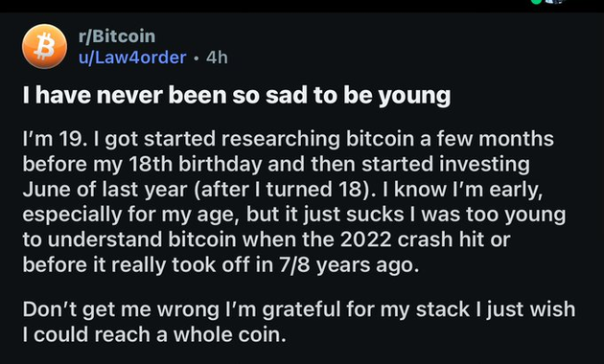Click the phrase 'June of last year'
This screenshot has height=364, width=604.
(x=105, y=190)
